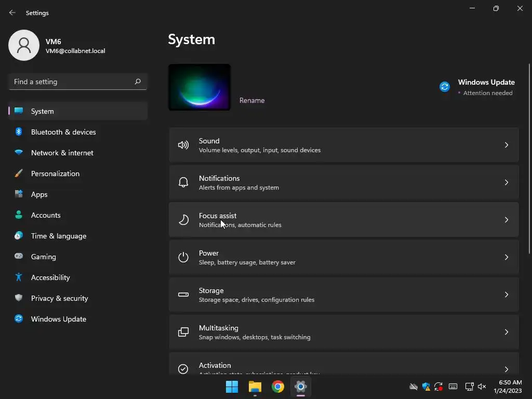Click the search magnifier icon
532x399 pixels.
[x=137, y=82]
